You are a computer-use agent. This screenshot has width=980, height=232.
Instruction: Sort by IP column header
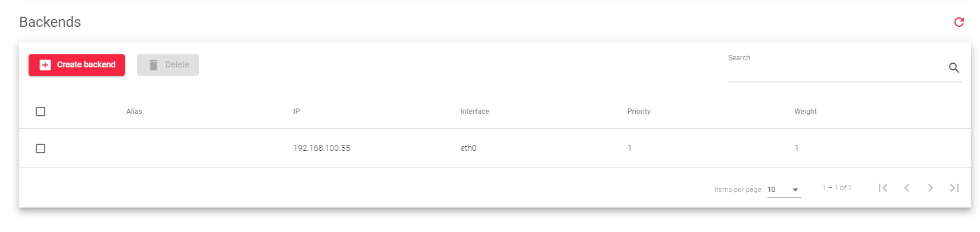click(x=297, y=112)
